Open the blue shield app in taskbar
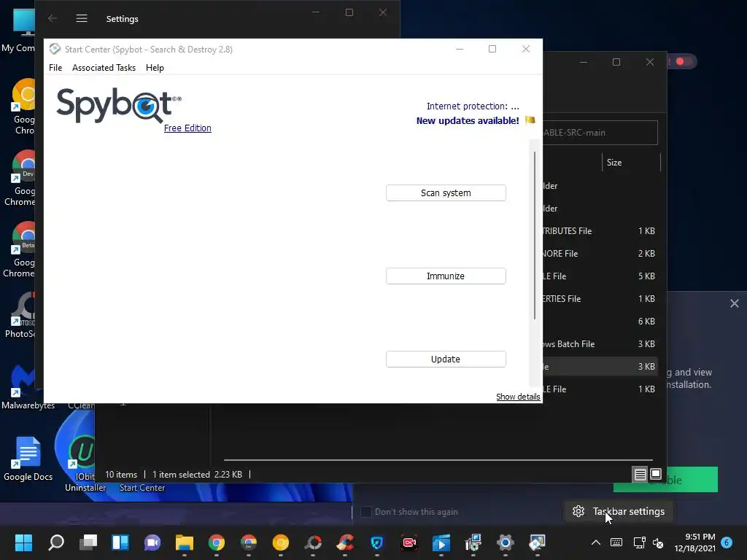 [377, 542]
